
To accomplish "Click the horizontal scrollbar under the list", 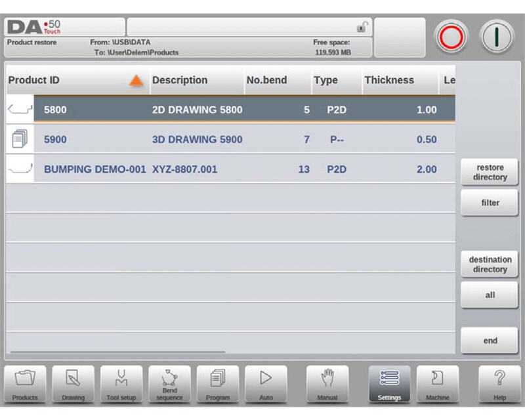I will [118, 352].
